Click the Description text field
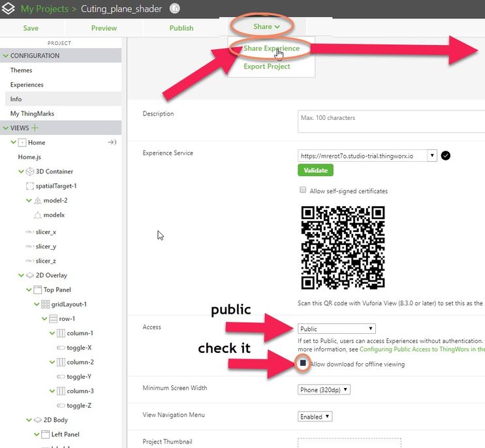Image resolution: width=485 pixels, height=448 pixels. (x=391, y=121)
